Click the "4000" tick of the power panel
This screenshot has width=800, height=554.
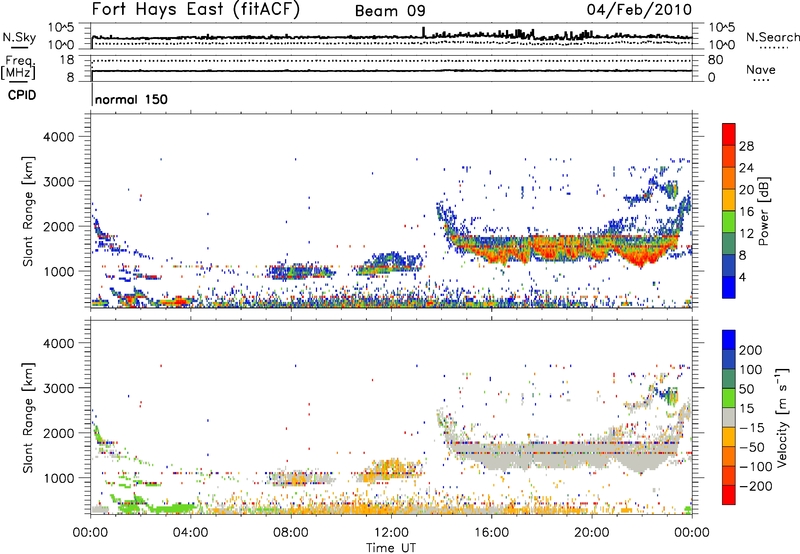click(58, 137)
